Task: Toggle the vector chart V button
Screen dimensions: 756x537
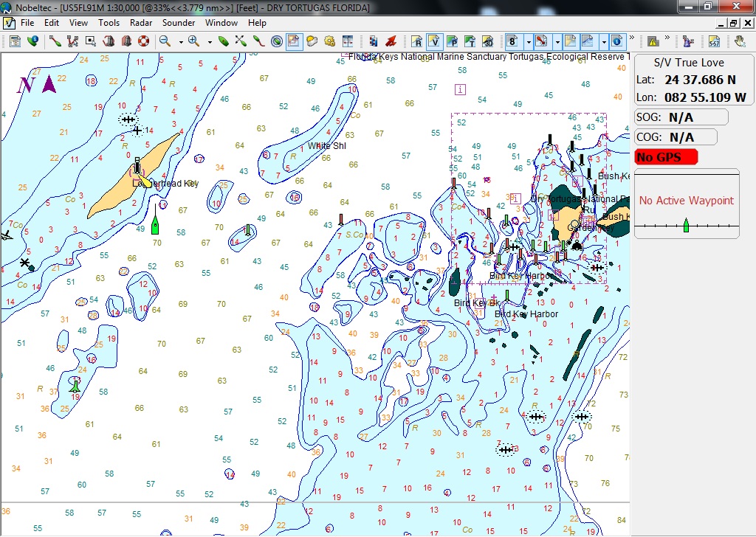Action: (434, 41)
